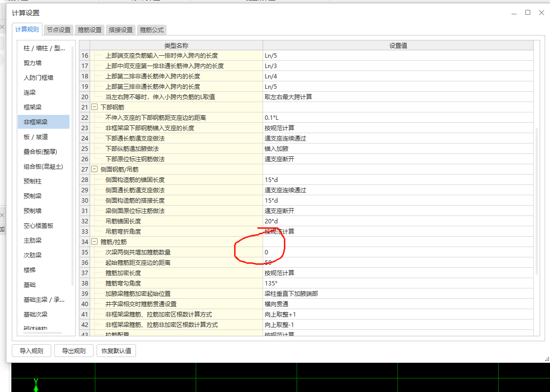Click the 导出规则 button
The height and width of the screenshot is (392, 550).
(x=73, y=351)
